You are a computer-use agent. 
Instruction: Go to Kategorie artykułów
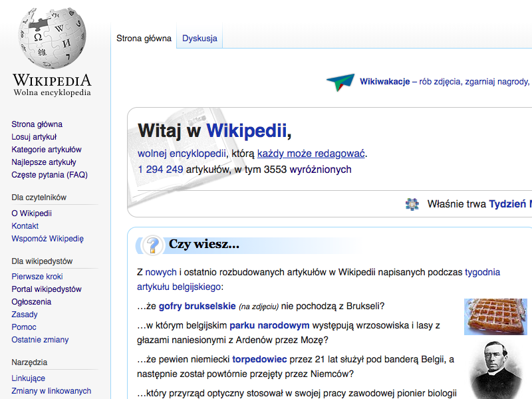point(47,149)
